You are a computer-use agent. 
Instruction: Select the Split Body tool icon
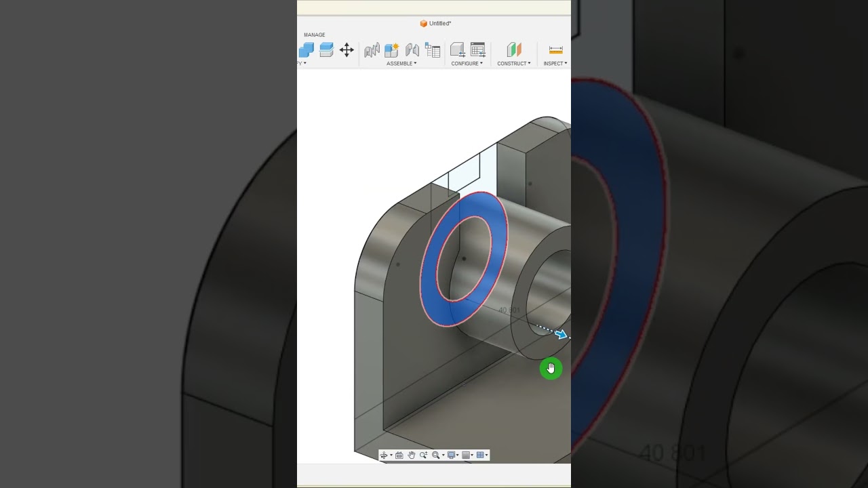click(x=326, y=49)
